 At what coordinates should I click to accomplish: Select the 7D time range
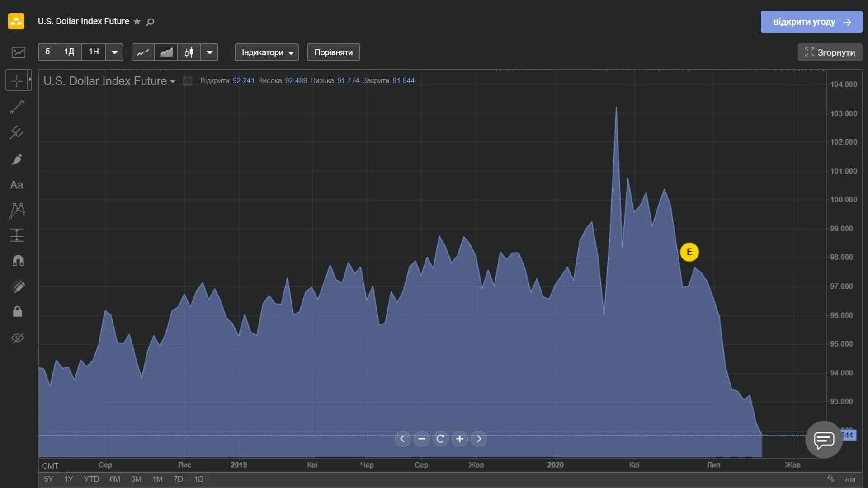click(x=178, y=479)
